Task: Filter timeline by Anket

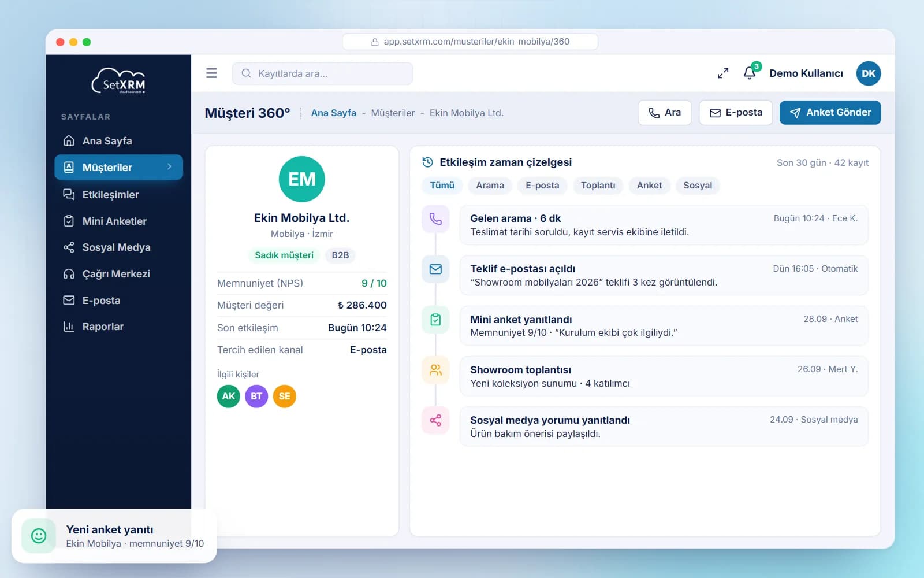Action: pos(649,186)
